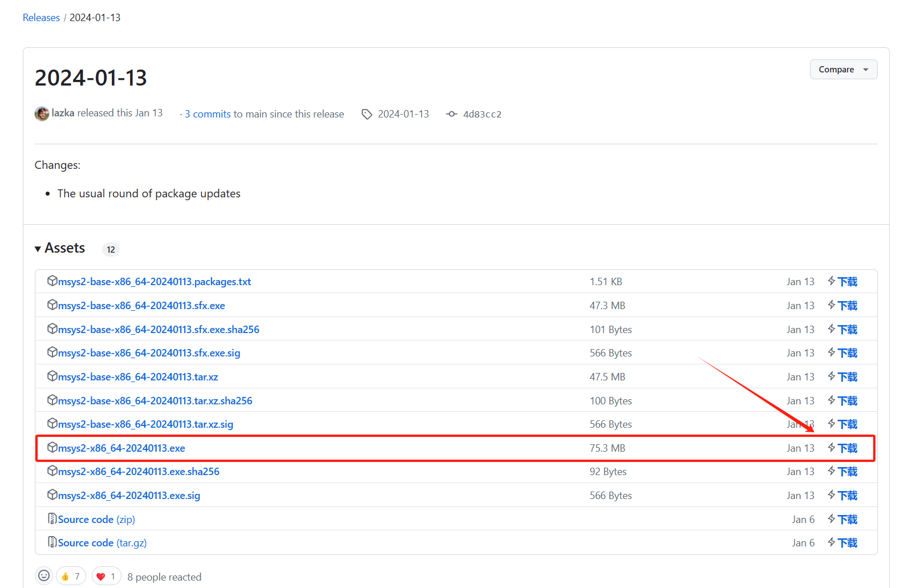
Task: Click lazka's avatar picture
Action: [42, 113]
